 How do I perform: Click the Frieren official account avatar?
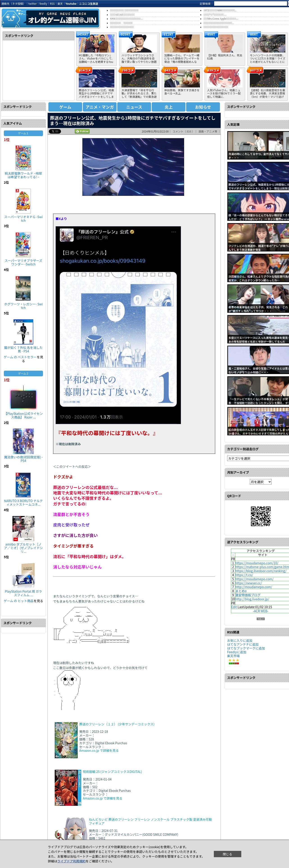pyautogui.click(x=67, y=235)
